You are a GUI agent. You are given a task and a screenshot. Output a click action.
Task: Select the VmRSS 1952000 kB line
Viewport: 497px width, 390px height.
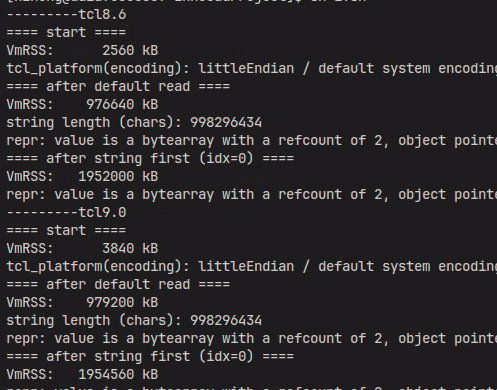coord(82,177)
